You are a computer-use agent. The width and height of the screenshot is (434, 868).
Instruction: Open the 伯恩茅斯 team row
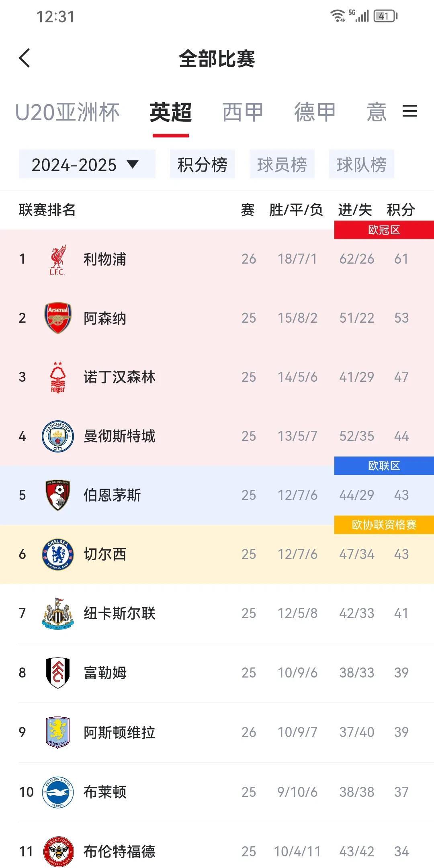click(217, 495)
